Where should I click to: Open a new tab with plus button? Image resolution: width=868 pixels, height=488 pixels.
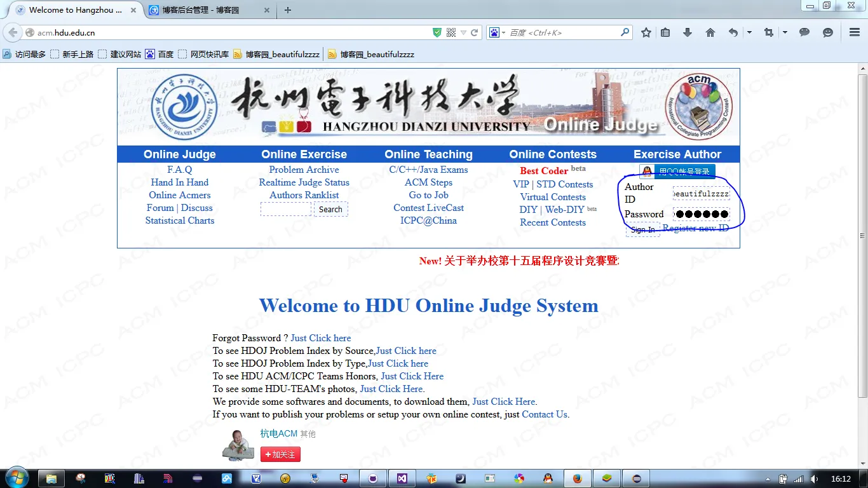(x=288, y=10)
